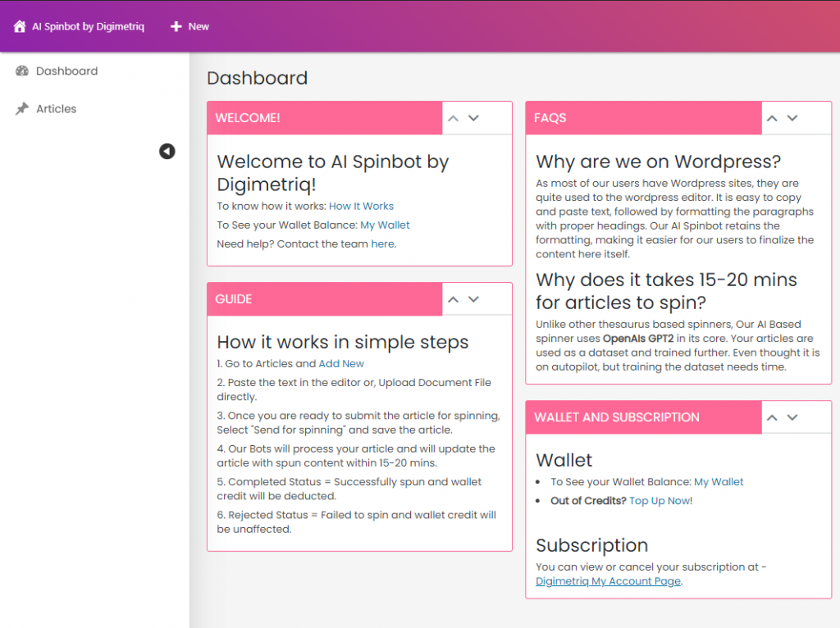The width and height of the screenshot is (840, 628).
Task: Click the Add New link in the Guide
Action: tap(341, 363)
